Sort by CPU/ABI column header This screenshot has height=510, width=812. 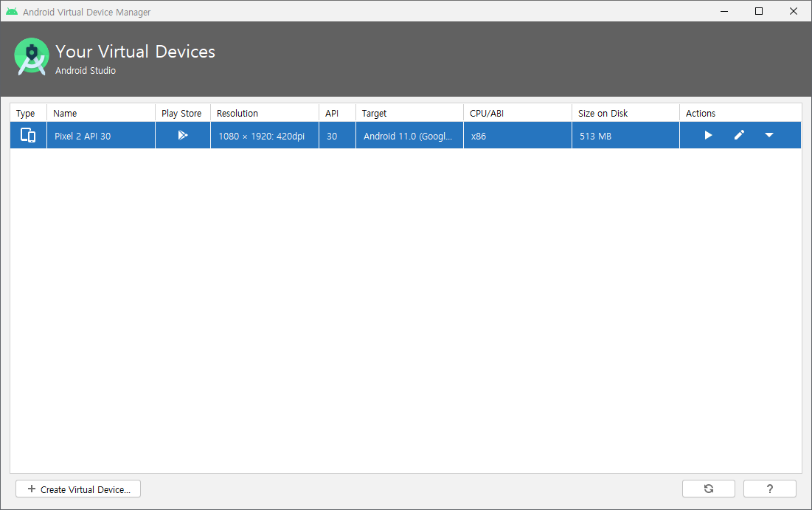tap(517, 113)
